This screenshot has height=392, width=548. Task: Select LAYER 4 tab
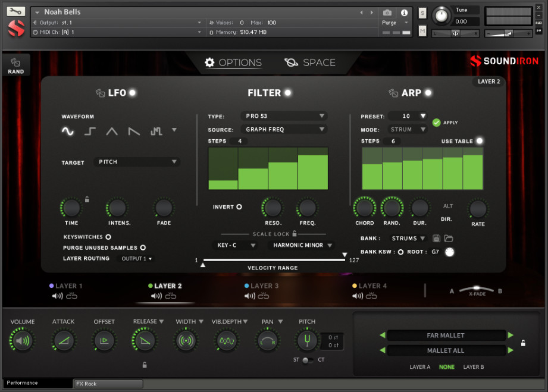pos(369,286)
